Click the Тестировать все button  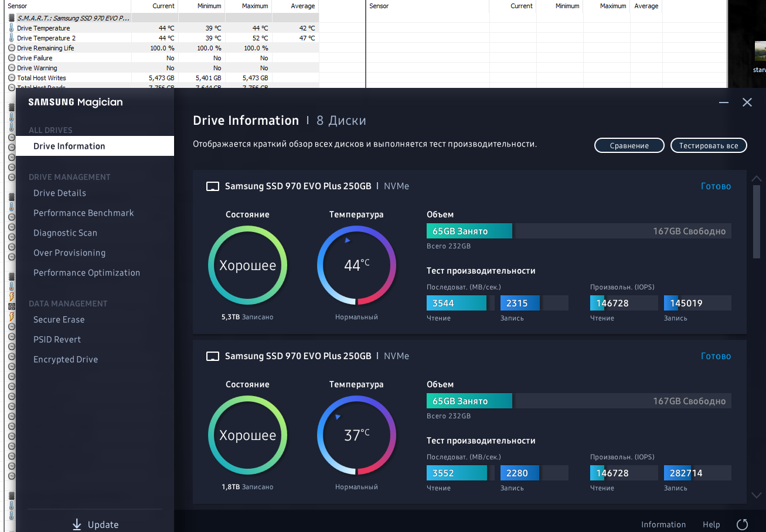coord(709,145)
